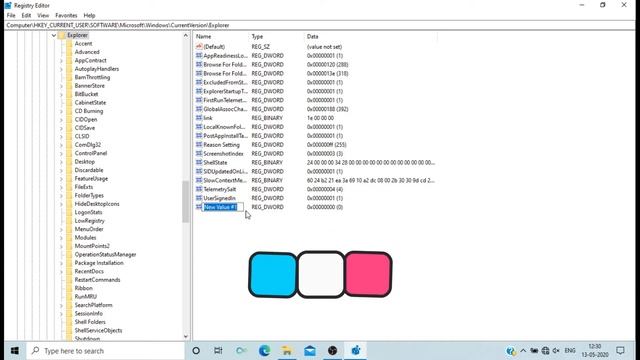
Task: Click the tree pane scroll down arrow
Action: pyautogui.click(x=186, y=337)
